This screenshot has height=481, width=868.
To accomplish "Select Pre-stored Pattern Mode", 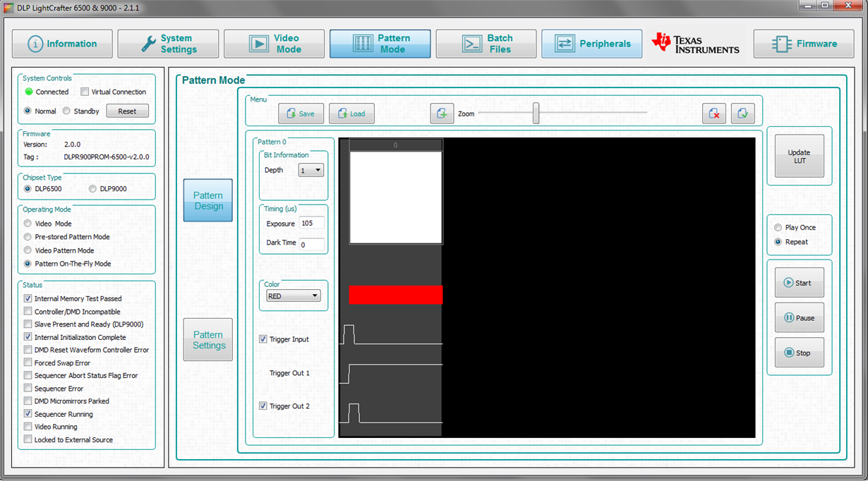I will click(x=28, y=237).
